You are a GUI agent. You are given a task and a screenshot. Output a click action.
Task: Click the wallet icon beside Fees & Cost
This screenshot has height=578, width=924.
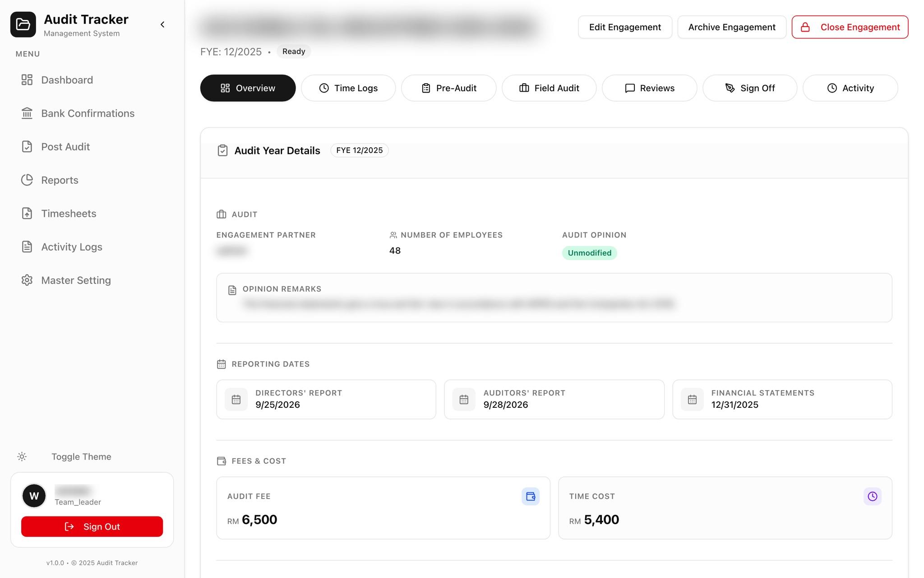tap(221, 461)
